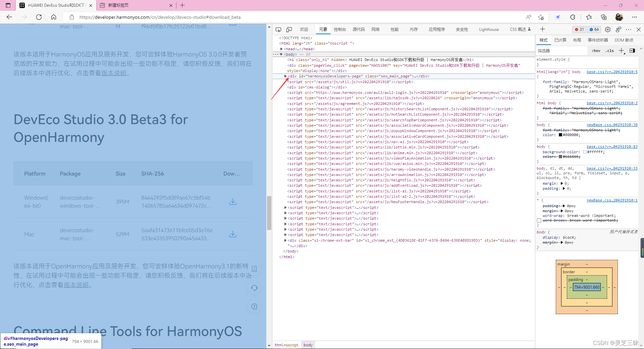Open the 31 errors indicator

tap(579, 30)
